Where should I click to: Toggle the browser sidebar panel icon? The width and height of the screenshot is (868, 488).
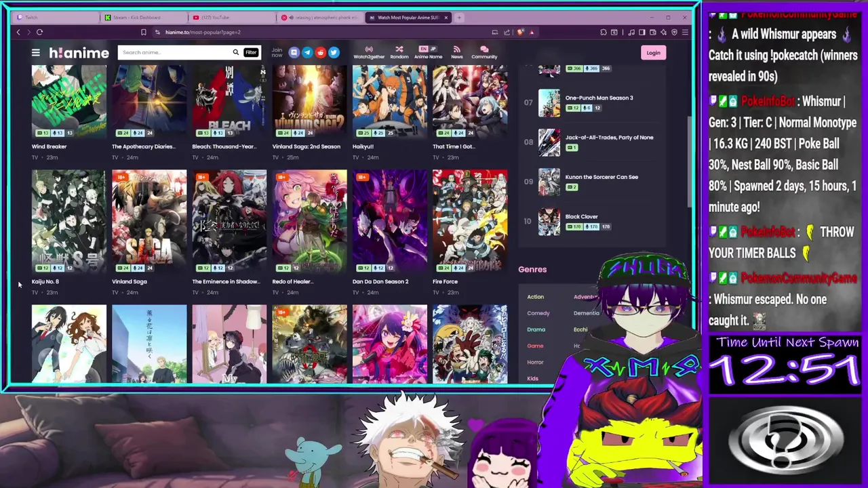click(x=642, y=32)
